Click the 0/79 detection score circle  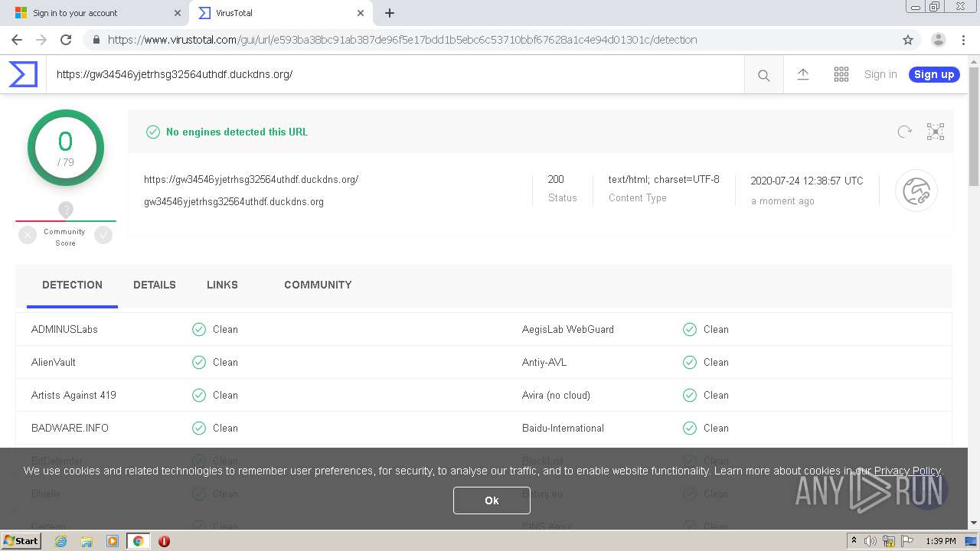pos(66,148)
